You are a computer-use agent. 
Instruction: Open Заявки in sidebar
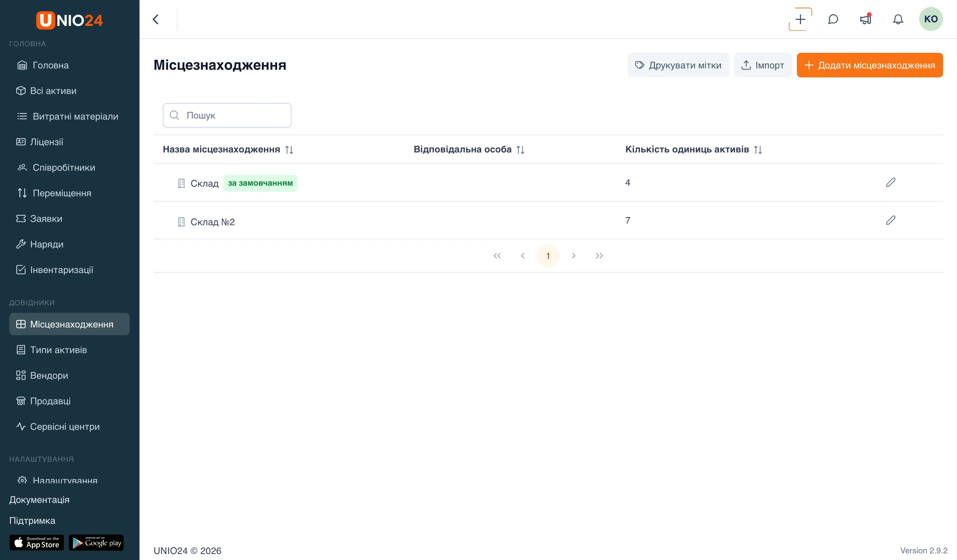coord(69,219)
